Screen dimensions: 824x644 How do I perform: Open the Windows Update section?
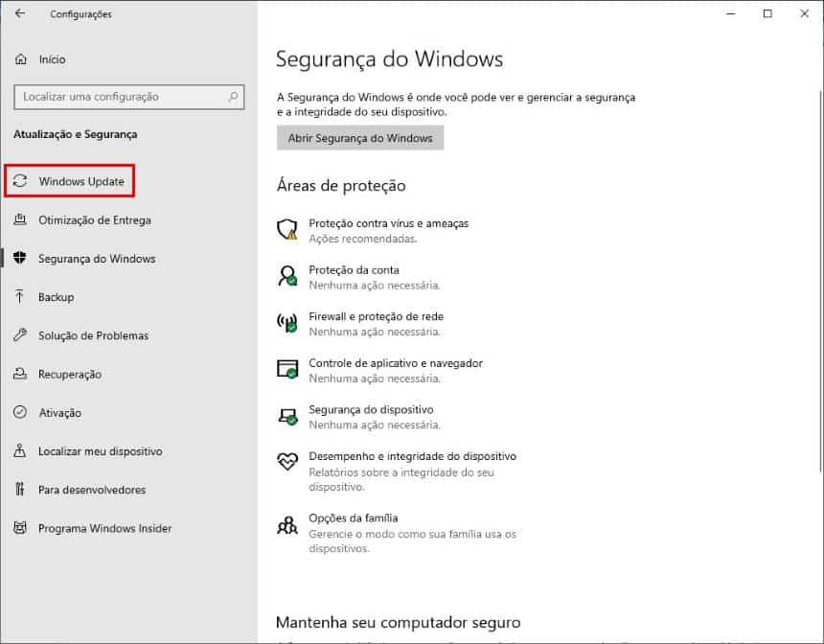69,181
